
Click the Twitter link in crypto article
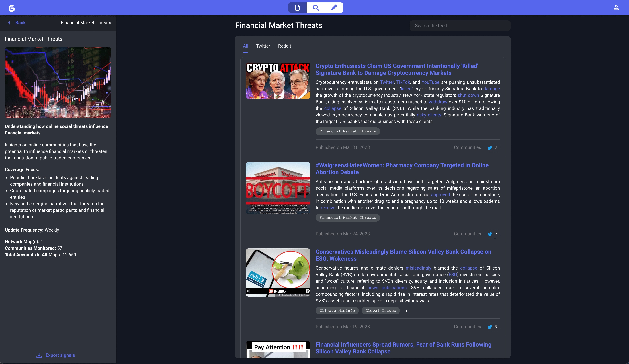click(387, 82)
